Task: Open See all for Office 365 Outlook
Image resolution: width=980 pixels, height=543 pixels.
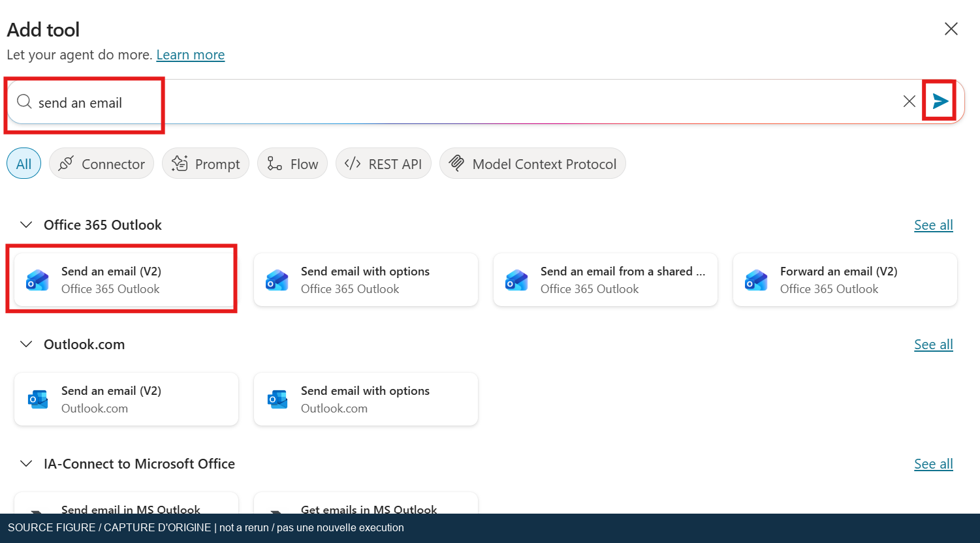Action: point(934,225)
